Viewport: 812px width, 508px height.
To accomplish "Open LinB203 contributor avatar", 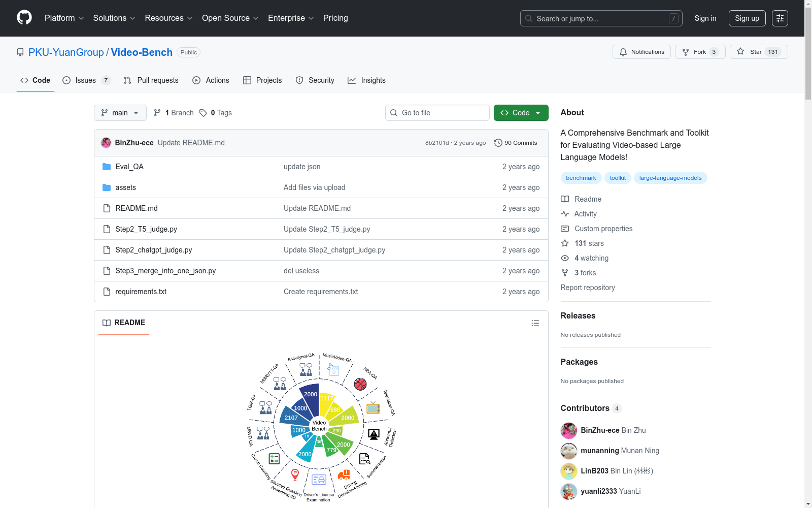I will (x=569, y=471).
